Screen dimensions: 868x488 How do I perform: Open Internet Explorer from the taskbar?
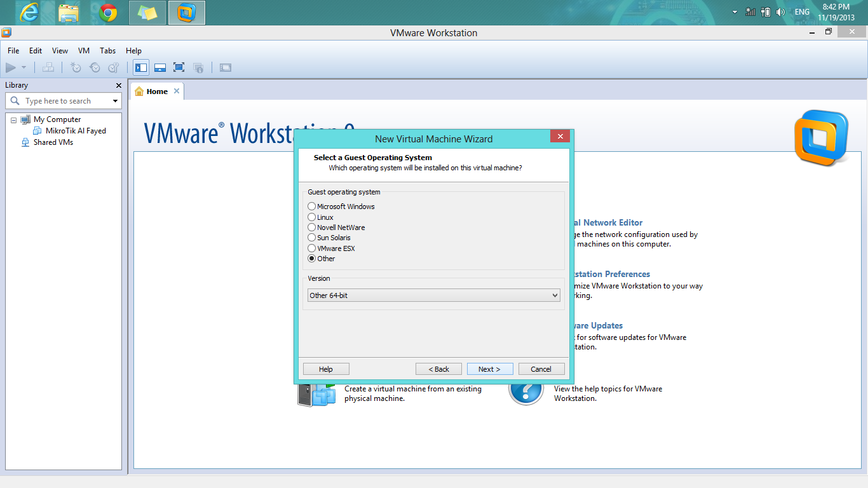tap(29, 13)
